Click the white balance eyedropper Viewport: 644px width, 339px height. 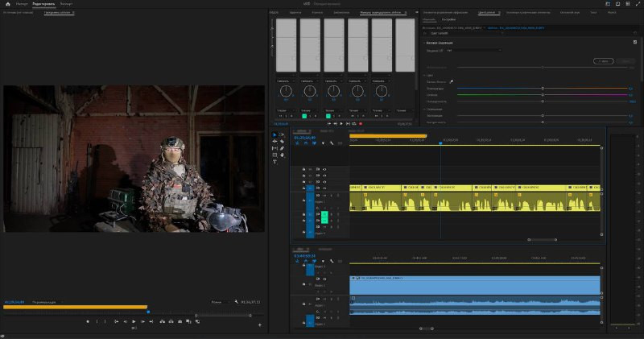pos(451,81)
